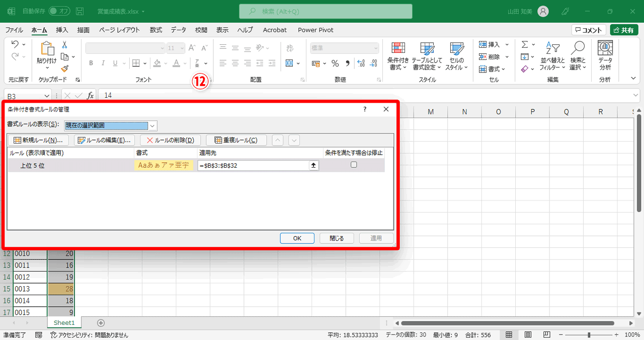Select the 上位 5 位 rule row
Screen dimensions: 644x340
coord(196,165)
